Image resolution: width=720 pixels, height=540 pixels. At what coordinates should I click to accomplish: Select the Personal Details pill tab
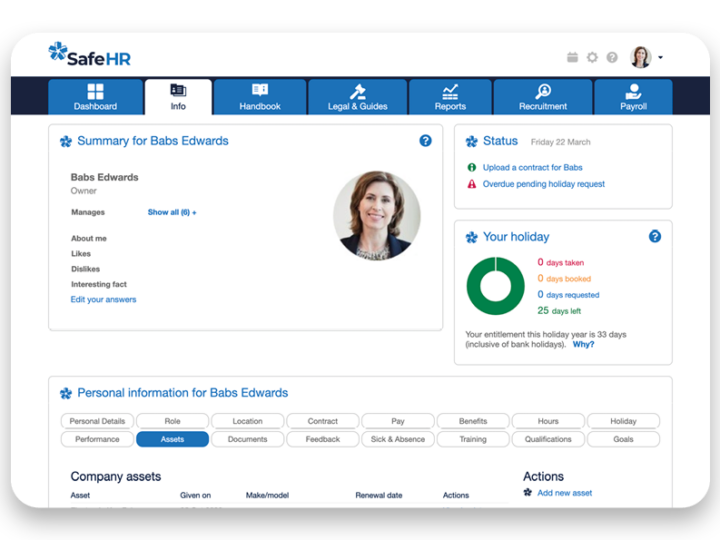97,421
